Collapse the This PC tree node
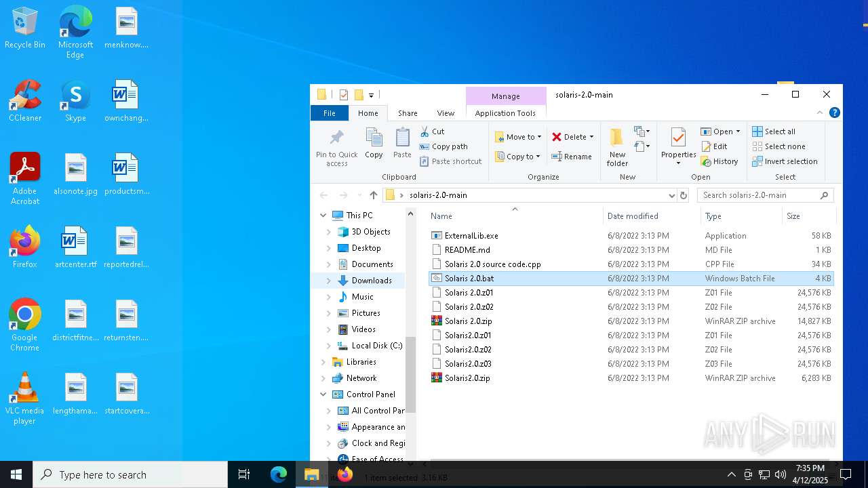The width and height of the screenshot is (868, 488). click(323, 216)
